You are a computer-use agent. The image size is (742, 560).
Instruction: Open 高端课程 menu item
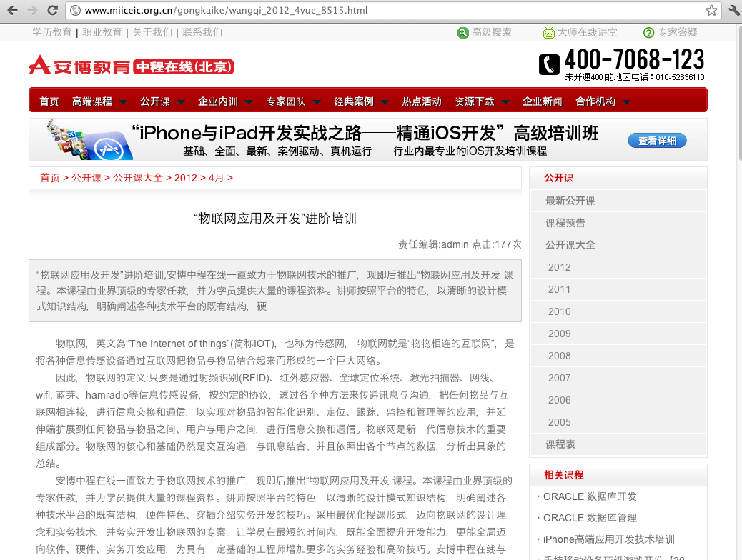coord(92,101)
